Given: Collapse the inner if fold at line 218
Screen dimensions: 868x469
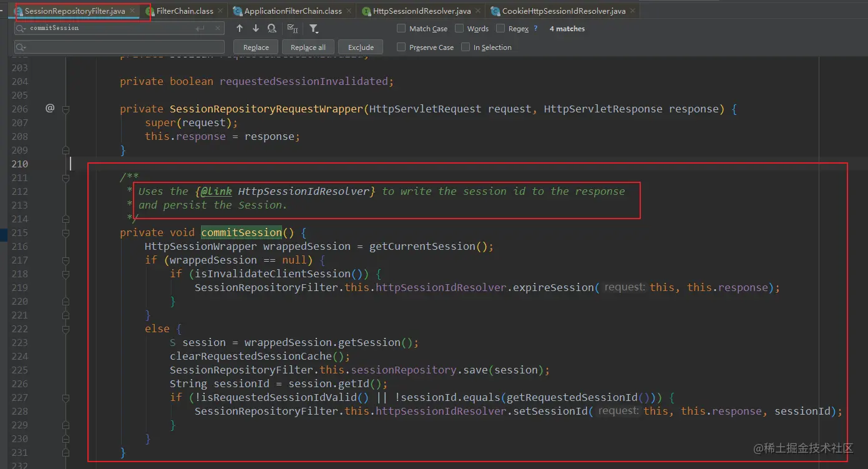Looking at the screenshot, I should [x=66, y=274].
